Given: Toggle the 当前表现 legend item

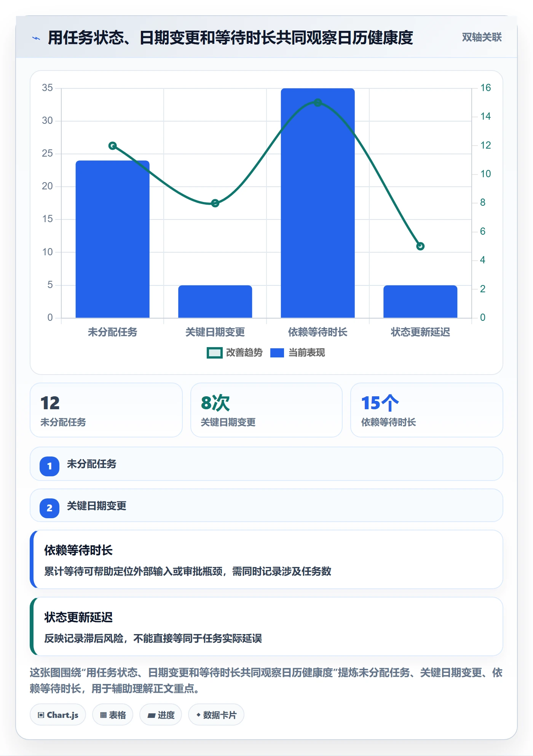Looking at the screenshot, I should tap(298, 352).
